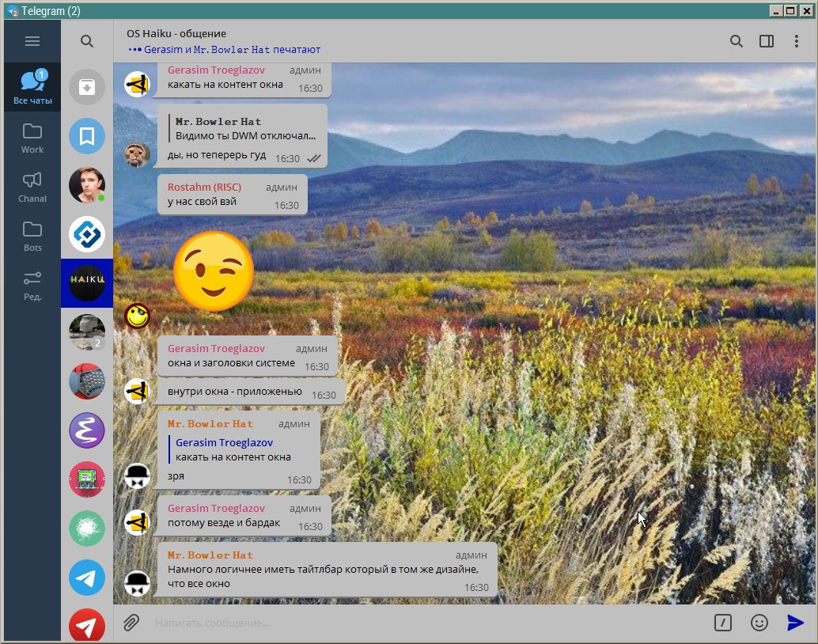818x644 pixels.
Task: Open Bowler Hat avatar beside 'зря' message
Action: point(137,476)
